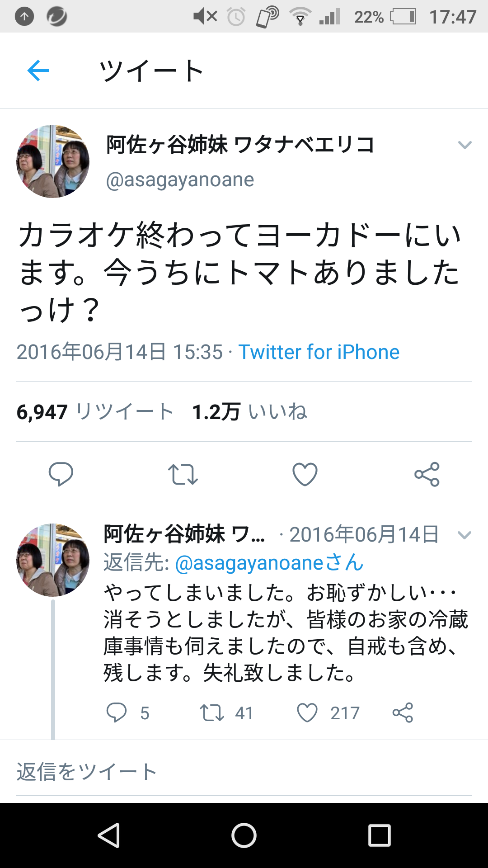Retweet the main tweet

183,474
